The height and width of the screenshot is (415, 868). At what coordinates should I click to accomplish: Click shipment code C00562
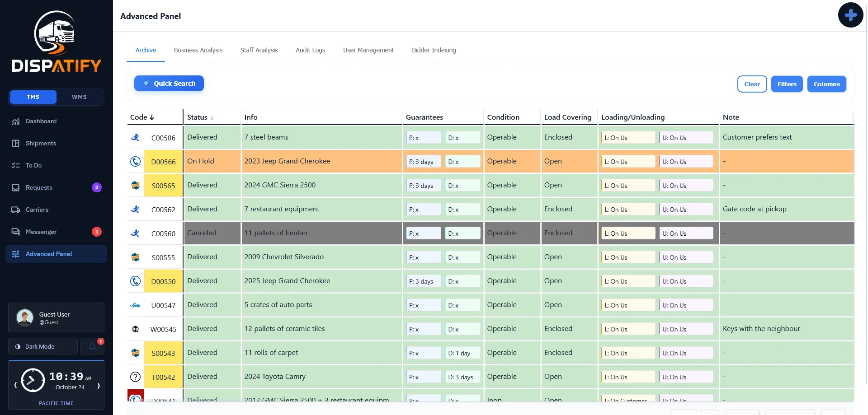pos(163,210)
